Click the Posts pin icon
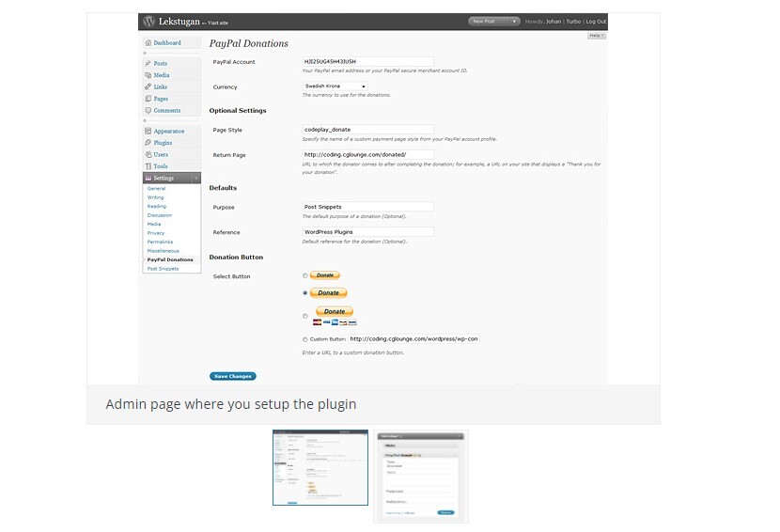The width and height of the screenshot is (780, 532). pyautogui.click(x=148, y=64)
